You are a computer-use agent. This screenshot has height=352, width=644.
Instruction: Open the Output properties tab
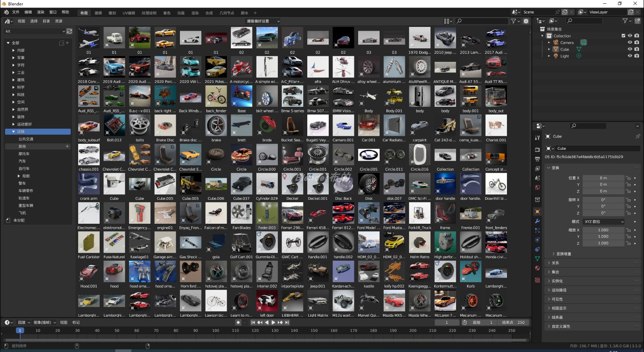click(x=537, y=159)
